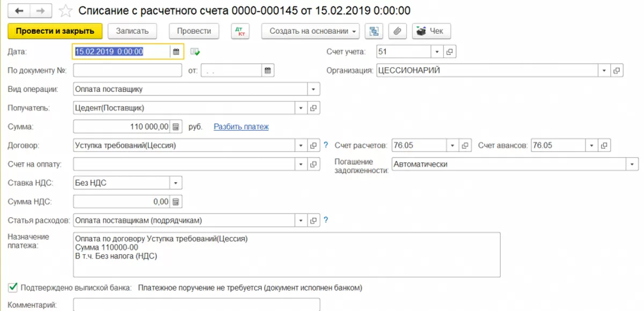644x311 pixels.
Task: Expand the Погашение задолженности dropdown
Action: 633,164
